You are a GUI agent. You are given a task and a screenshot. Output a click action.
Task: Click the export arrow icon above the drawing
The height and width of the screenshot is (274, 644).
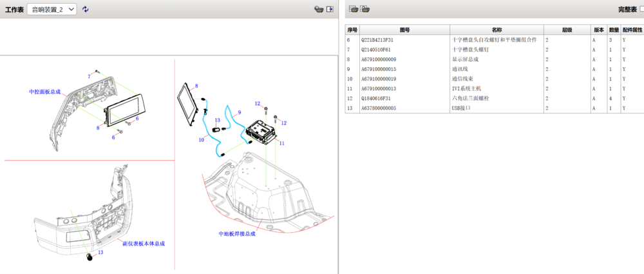coord(329,9)
